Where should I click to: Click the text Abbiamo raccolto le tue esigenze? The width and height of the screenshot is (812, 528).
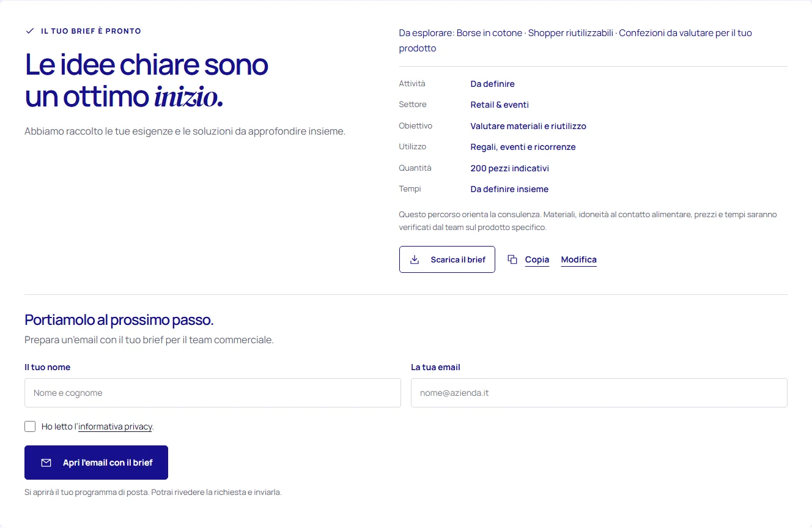coord(185,131)
